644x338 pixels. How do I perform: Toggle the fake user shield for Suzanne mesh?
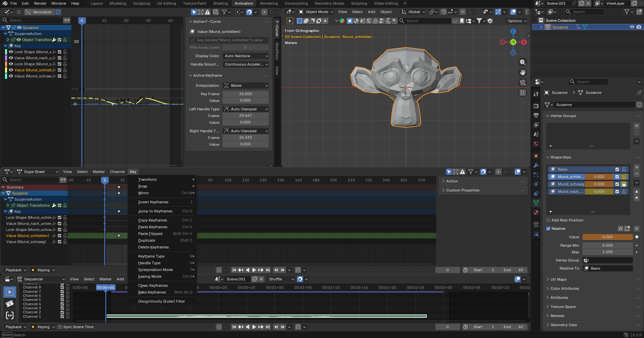[x=639, y=105]
